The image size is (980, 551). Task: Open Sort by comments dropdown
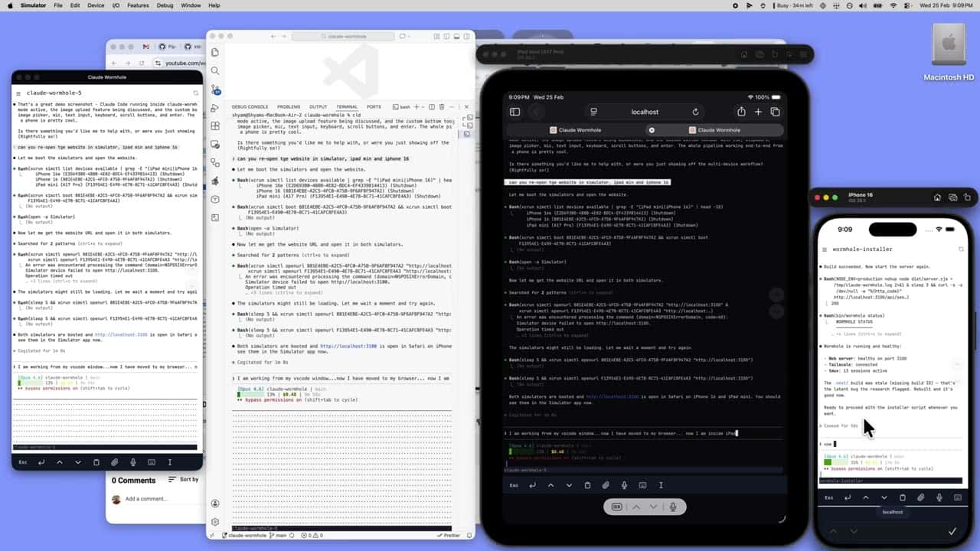pyautogui.click(x=184, y=479)
